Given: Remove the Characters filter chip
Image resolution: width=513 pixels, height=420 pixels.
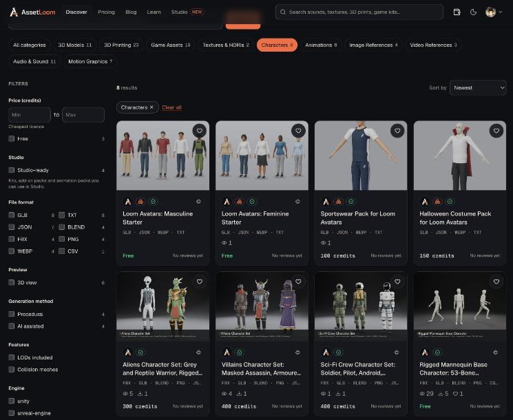Looking at the screenshot, I should [151, 107].
